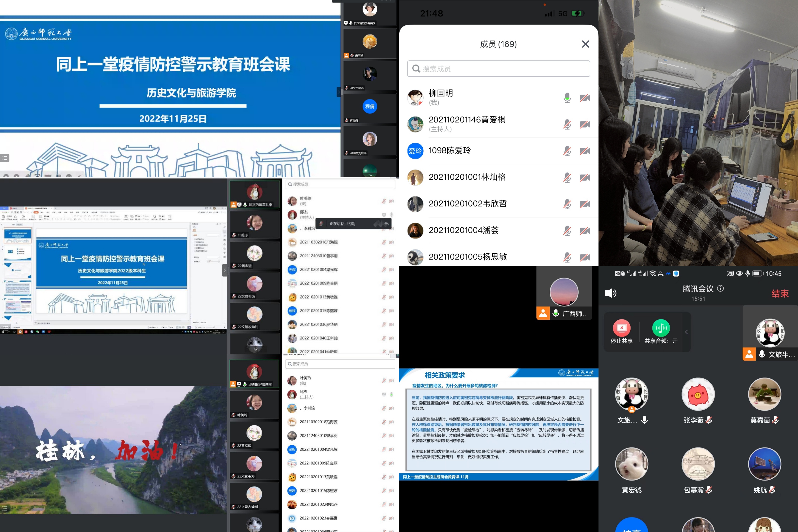Tap 包慕瀚's car sketch avatar
This screenshot has height=532, width=798.
[x=698, y=464]
